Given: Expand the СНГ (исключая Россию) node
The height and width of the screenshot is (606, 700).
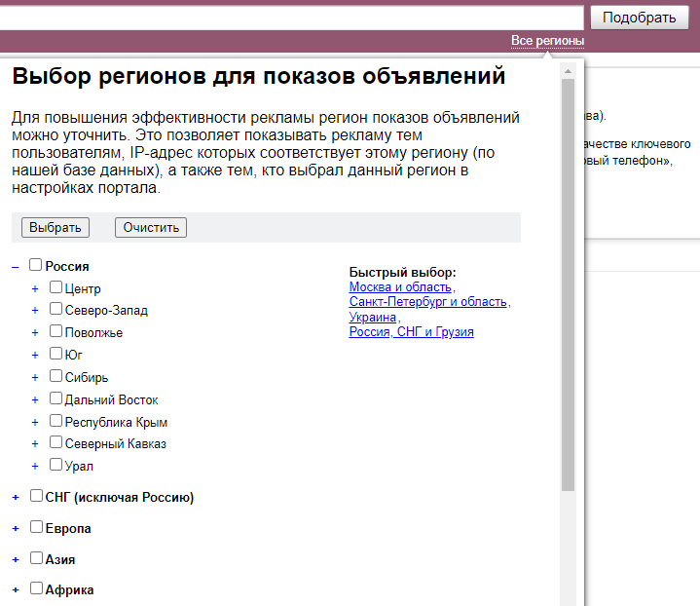Looking at the screenshot, I should tap(16, 498).
